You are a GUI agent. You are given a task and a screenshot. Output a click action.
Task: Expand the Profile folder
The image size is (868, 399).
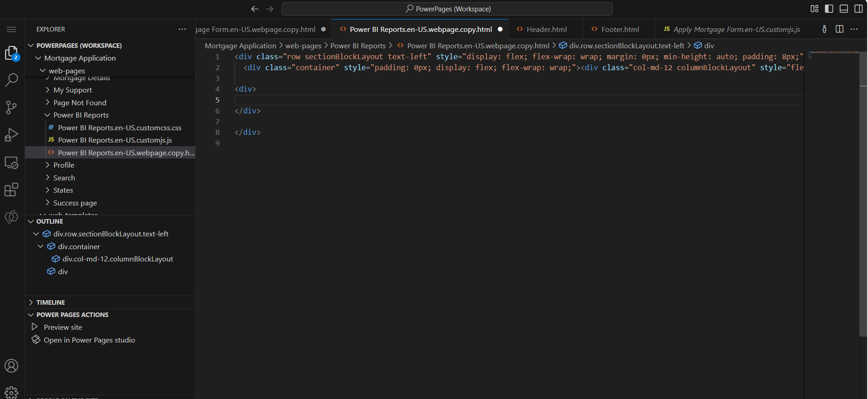[x=64, y=165]
